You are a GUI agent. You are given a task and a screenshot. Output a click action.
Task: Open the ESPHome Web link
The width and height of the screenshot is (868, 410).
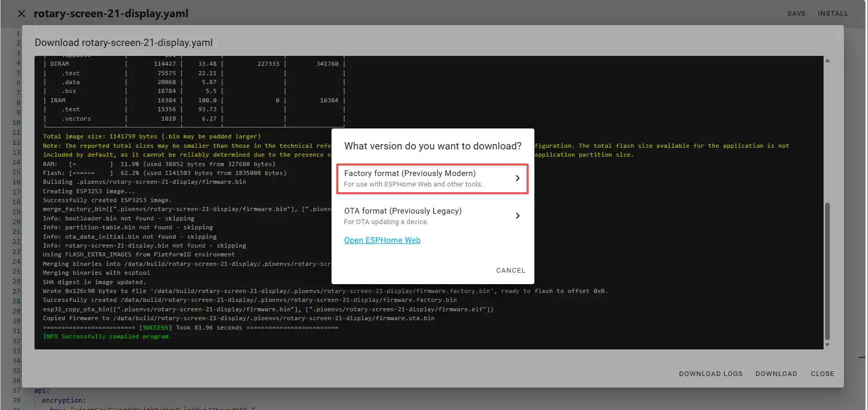click(382, 240)
